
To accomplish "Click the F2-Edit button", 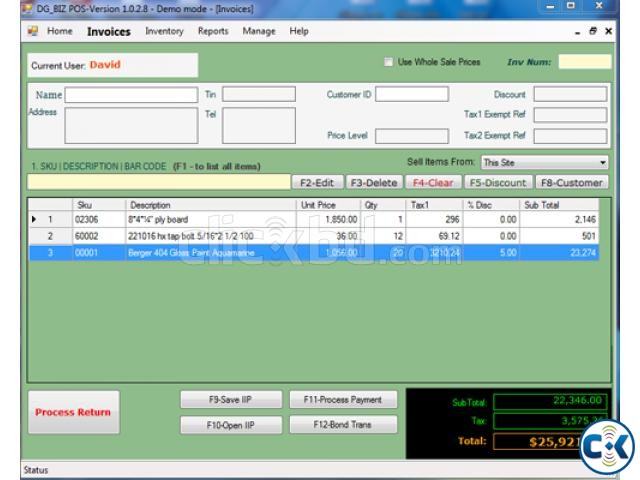I will (x=316, y=183).
